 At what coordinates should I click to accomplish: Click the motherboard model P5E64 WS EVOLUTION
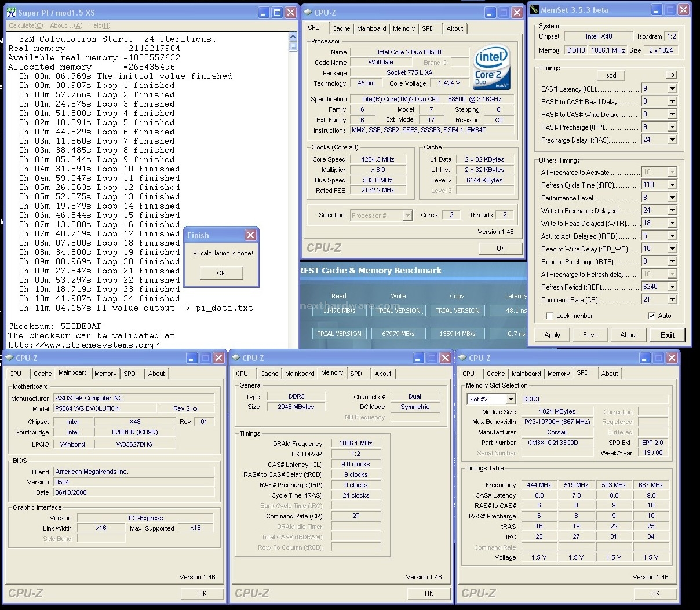105,408
